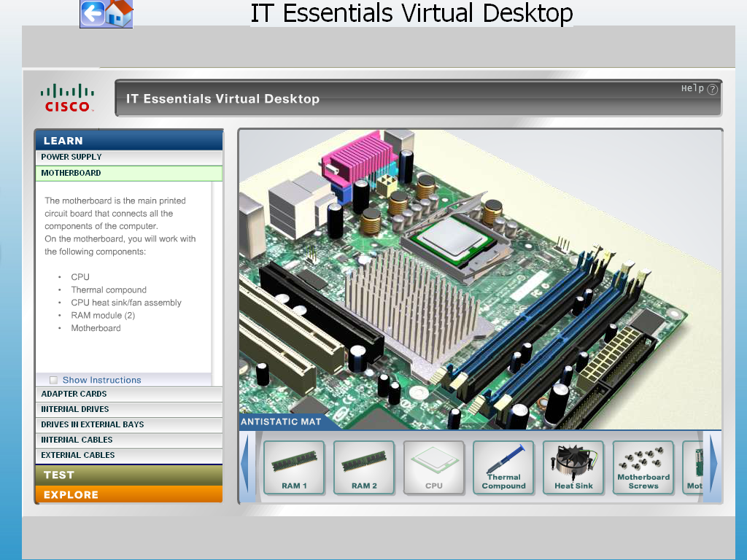Click the Help text link

[692, 88]
